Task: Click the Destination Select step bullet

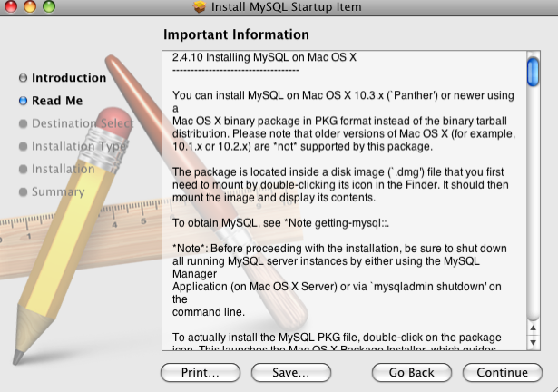Action: (23, 123)
